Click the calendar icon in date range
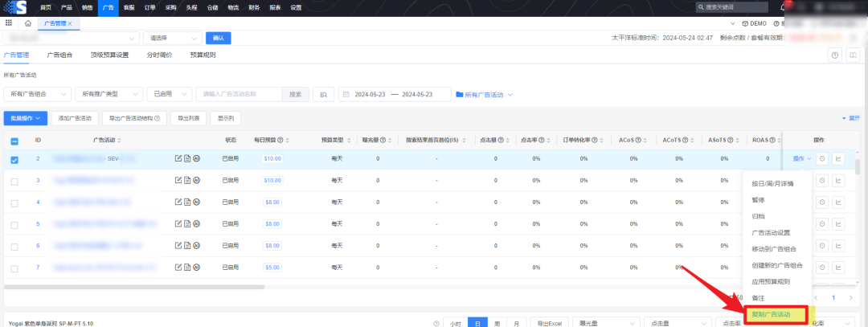The image size is (868, 327). (346, 95)
